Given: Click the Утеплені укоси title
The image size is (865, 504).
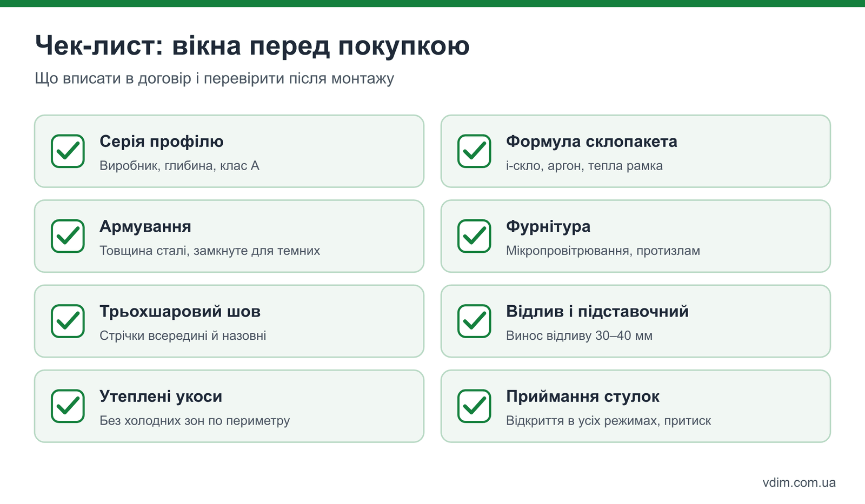Looking at the screenshot, I should click(161, 397).
